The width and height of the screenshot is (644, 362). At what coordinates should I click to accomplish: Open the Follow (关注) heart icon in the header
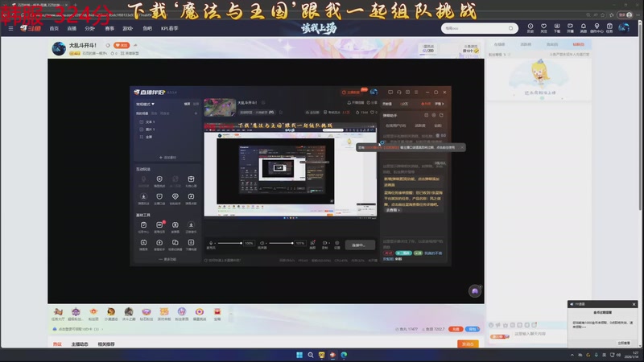coord(543,27)
